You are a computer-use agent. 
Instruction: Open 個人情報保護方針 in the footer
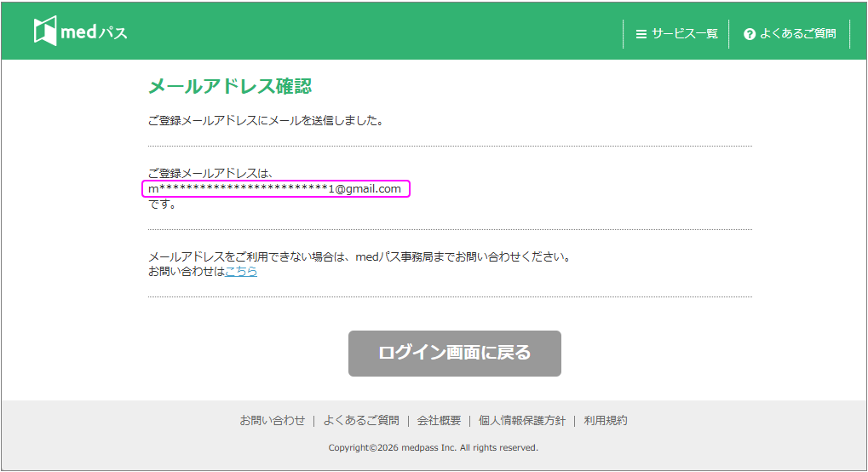[521, 420]
